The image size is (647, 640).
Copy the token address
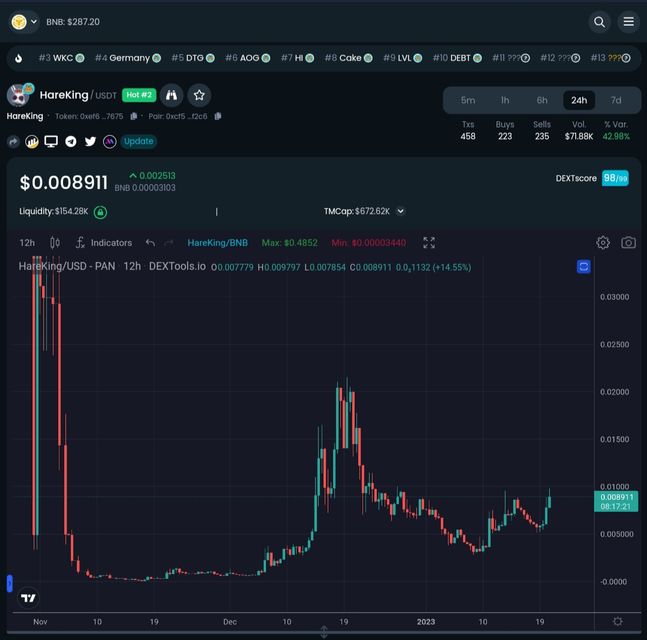pos(133,116)
